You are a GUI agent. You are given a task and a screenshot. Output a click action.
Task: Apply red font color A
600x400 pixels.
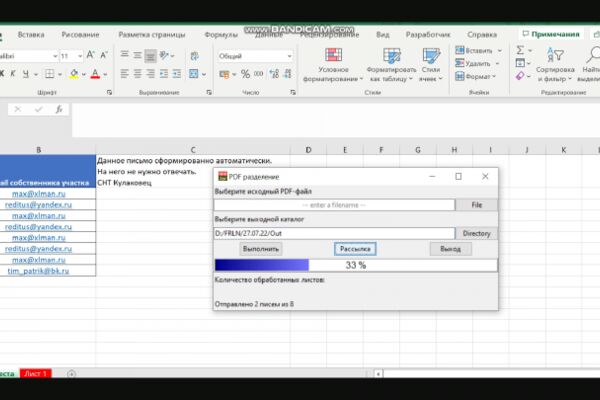tap(95, 73)
